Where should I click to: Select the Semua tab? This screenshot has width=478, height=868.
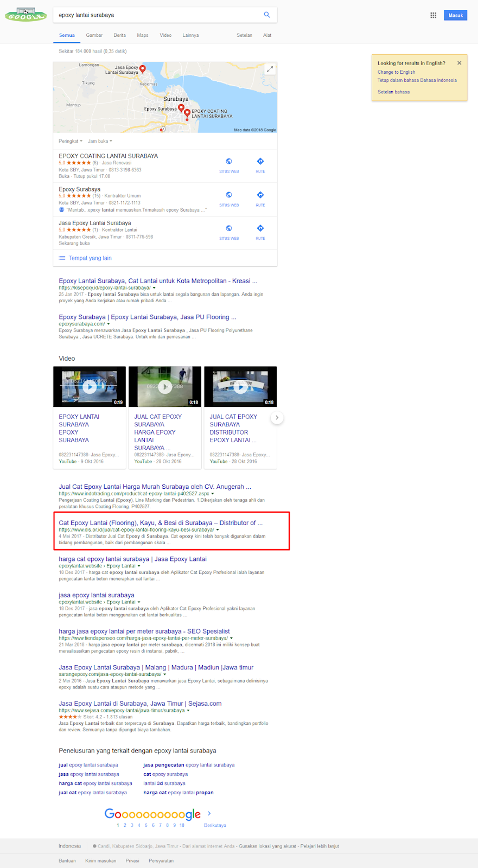pos(67,35)
